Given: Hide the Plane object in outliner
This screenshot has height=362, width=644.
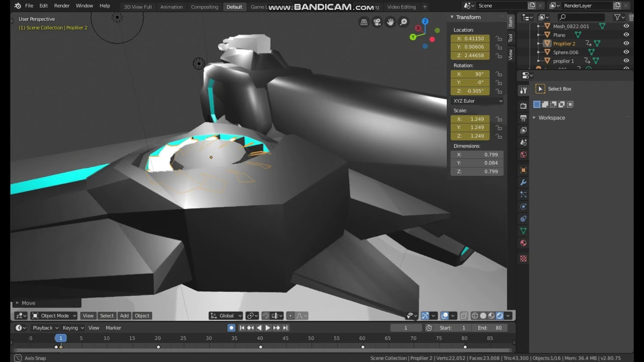Looking at the screenshot, I should (x=626, y=35).
